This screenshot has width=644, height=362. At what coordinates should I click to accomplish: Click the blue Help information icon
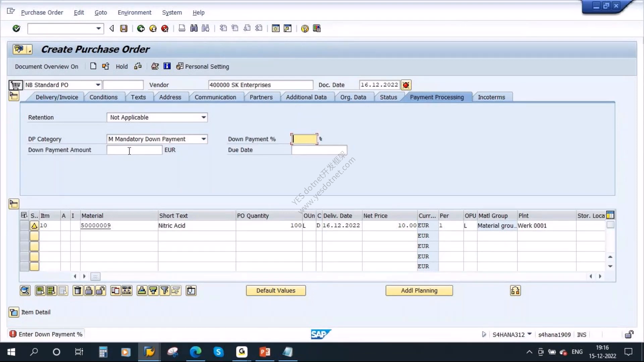point(167,66)
